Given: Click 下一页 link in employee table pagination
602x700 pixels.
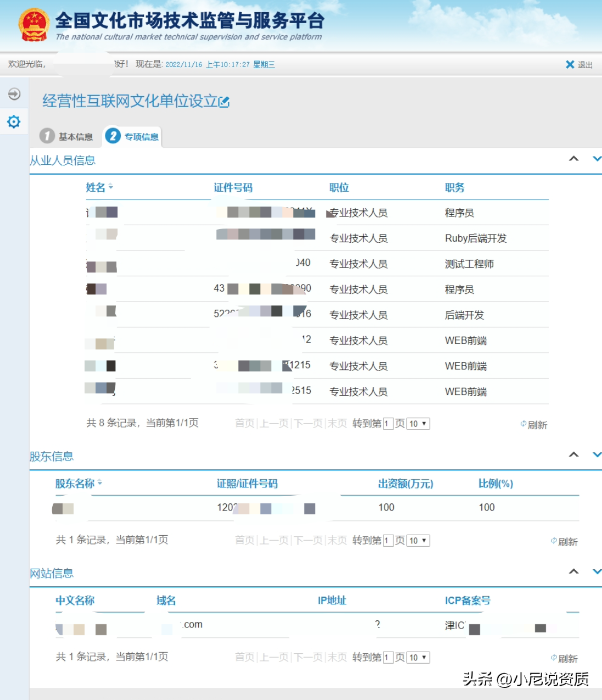Looking at the screenshot, I should [x=308, y=424].
